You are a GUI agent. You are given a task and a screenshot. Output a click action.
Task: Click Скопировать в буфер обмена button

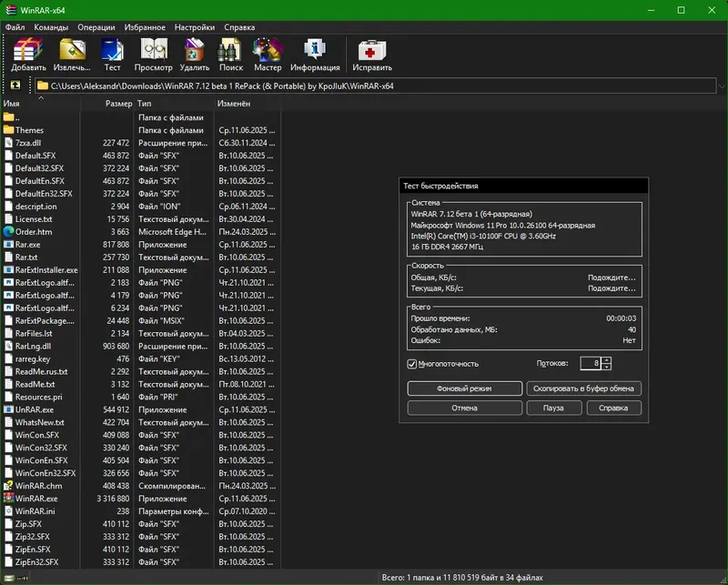pyautogui.click(x=583, y=388)
